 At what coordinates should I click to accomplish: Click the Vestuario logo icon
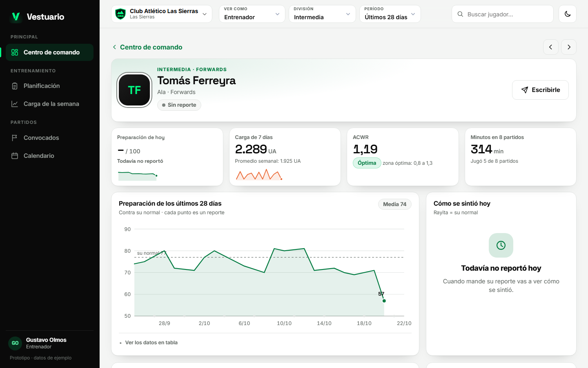pyautogui.click(x=16, y=16)
